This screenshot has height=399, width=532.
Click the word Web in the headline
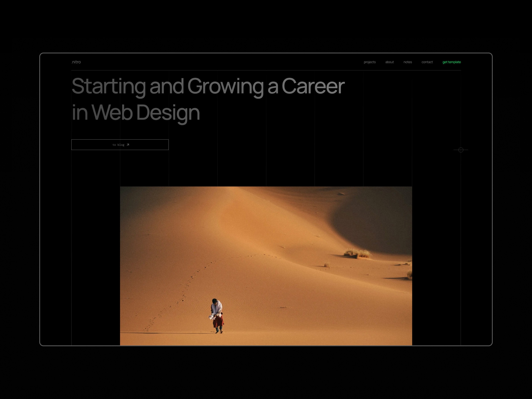pyautogui.click(x=112, y=112)
